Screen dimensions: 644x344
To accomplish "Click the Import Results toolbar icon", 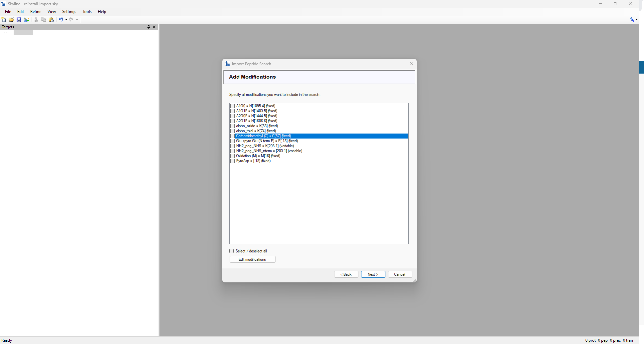I will pyautogui.click(x=27, y=20).
